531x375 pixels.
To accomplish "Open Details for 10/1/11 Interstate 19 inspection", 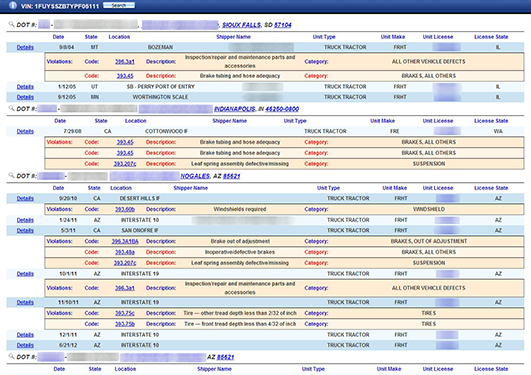I will [25, 273].
